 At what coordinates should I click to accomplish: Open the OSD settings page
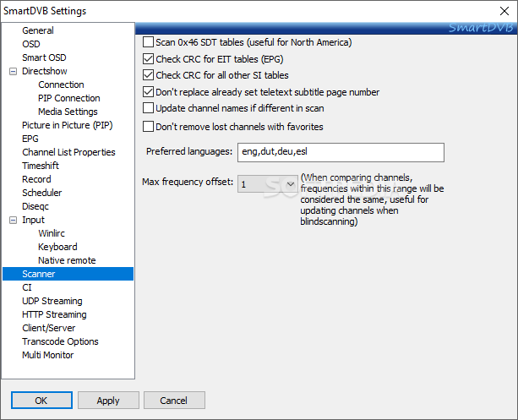31,44
